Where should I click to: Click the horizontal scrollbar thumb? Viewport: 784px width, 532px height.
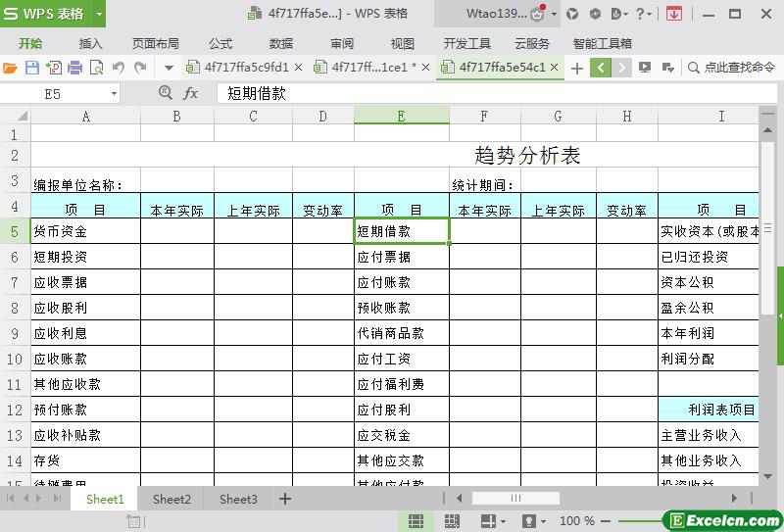[x=515, y=498]
